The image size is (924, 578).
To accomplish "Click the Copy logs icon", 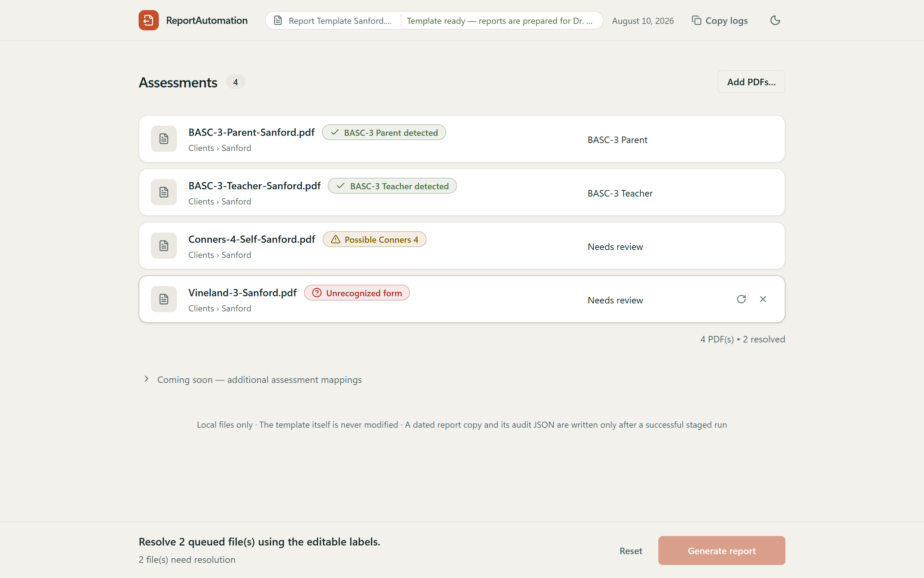I will (x=697, y=20).
